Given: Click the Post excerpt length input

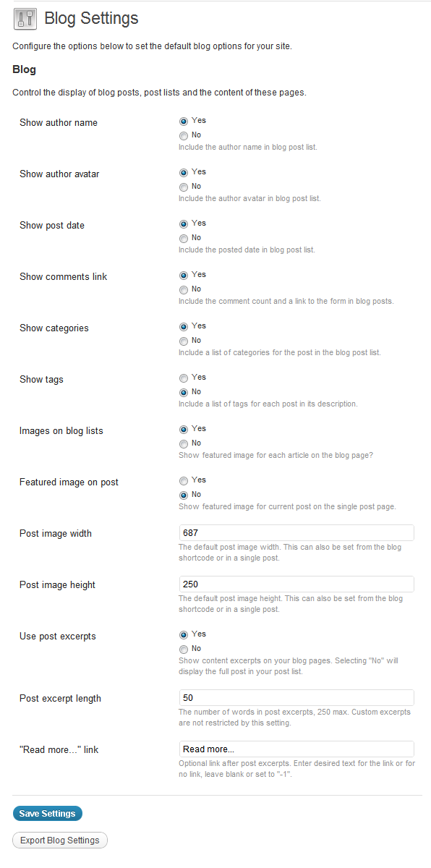Looking at the screenshot, I should 296,698.
